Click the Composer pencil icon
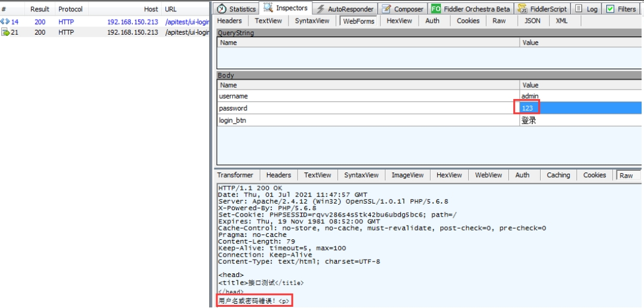The image size is (644, 308). 386,9
